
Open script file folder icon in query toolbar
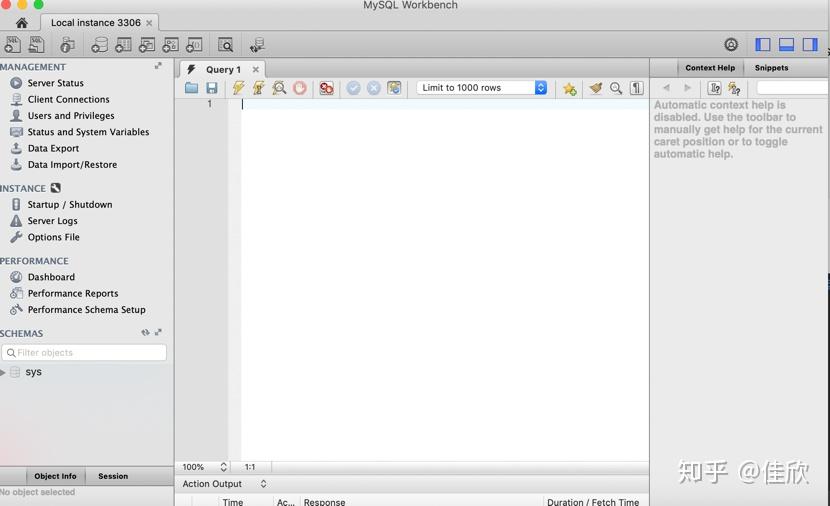coord(192,88)
